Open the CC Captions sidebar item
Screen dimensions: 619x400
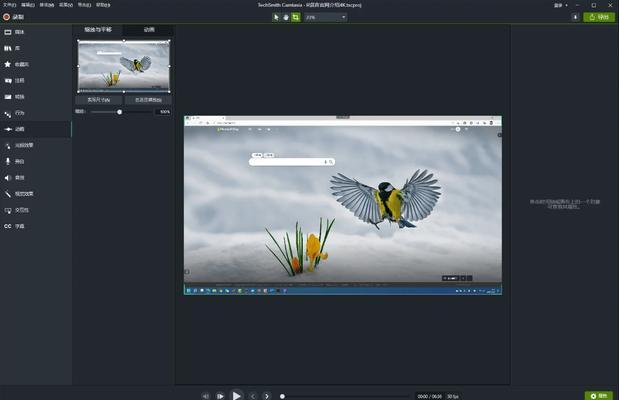pyautogui.click(x=36, y=226)
